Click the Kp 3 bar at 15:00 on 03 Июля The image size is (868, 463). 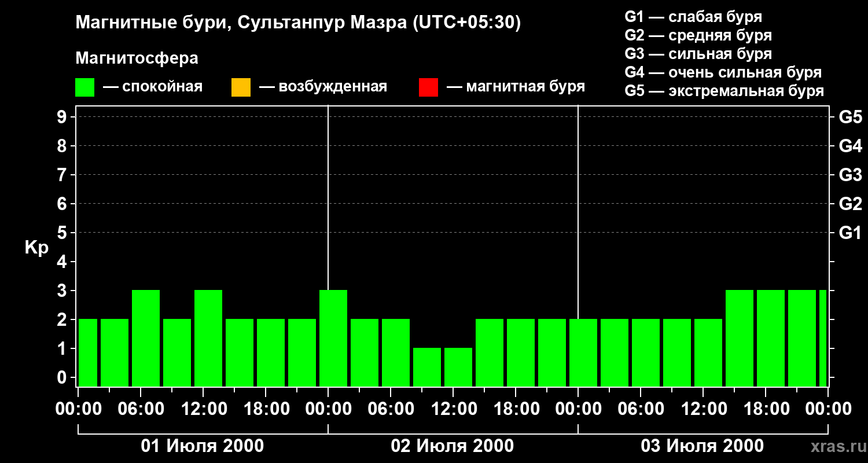[x=740, y=338]
